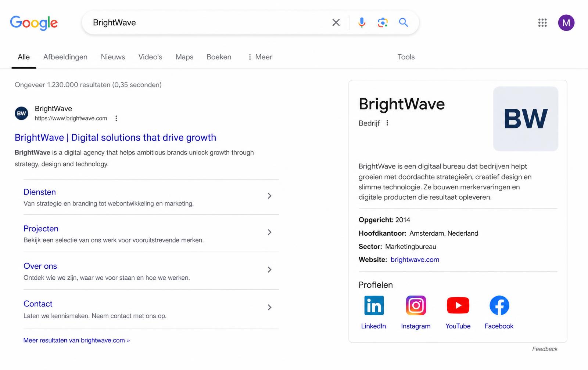Image resolution: width=588 pixels, height=370 pixels.
Task: Click the Profielen heading
Action: pos(376,285)
